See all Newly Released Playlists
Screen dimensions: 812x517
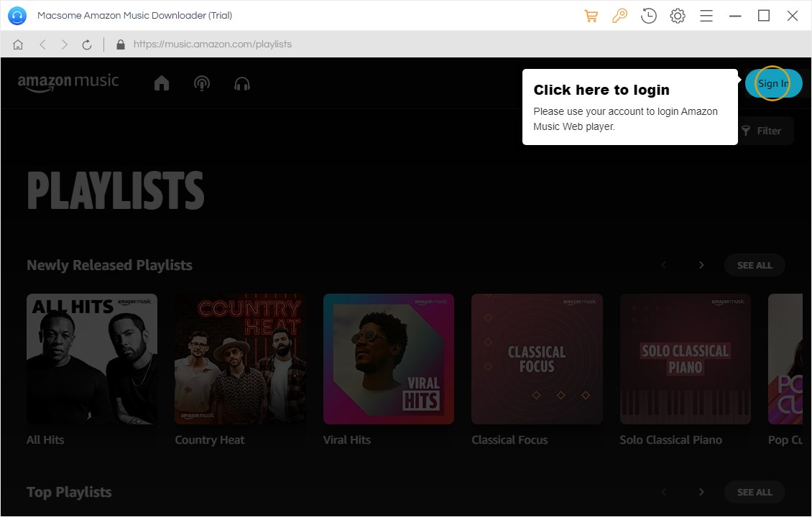click(x=755, y=265)
